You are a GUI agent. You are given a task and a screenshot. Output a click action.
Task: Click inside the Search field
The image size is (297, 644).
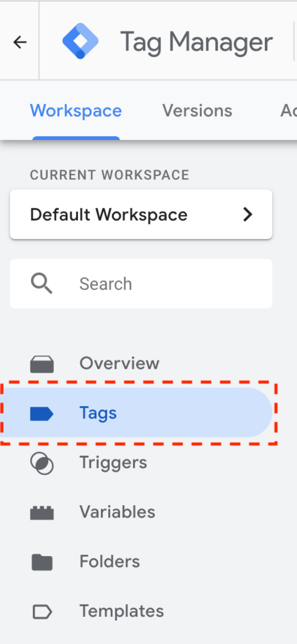pyautogui.click(x=150, y=283)
